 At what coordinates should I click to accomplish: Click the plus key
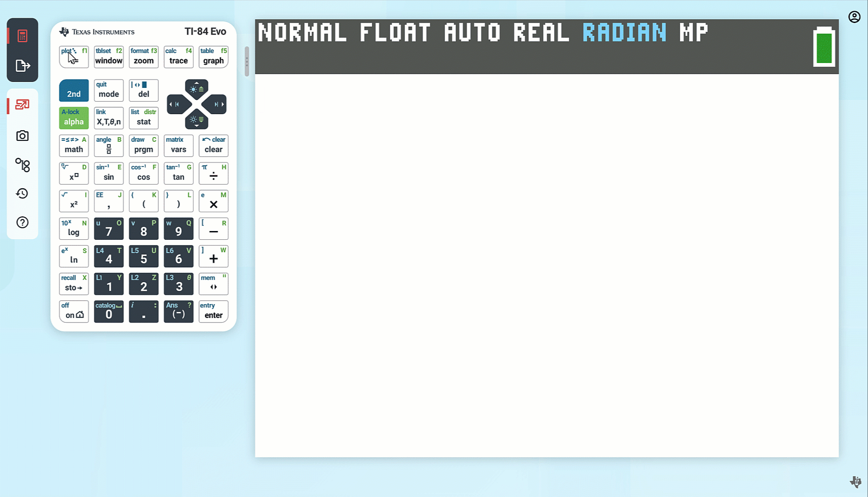coord(214,256)
